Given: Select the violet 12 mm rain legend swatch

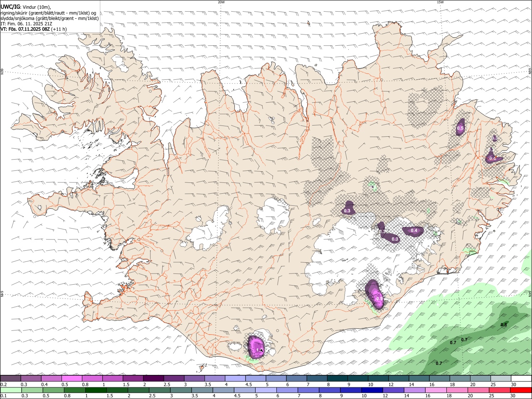Looking at the screenshot, I should tap(393, 390).
